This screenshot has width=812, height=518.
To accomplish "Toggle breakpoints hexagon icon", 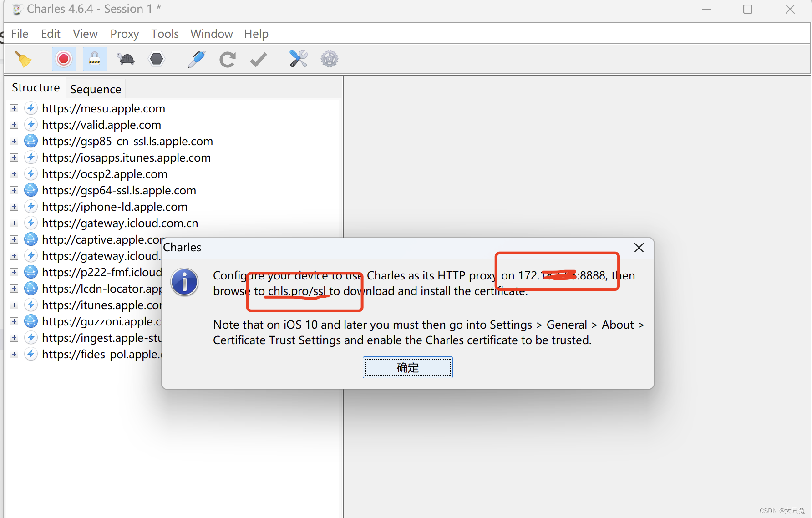I will tap(157, 59).
